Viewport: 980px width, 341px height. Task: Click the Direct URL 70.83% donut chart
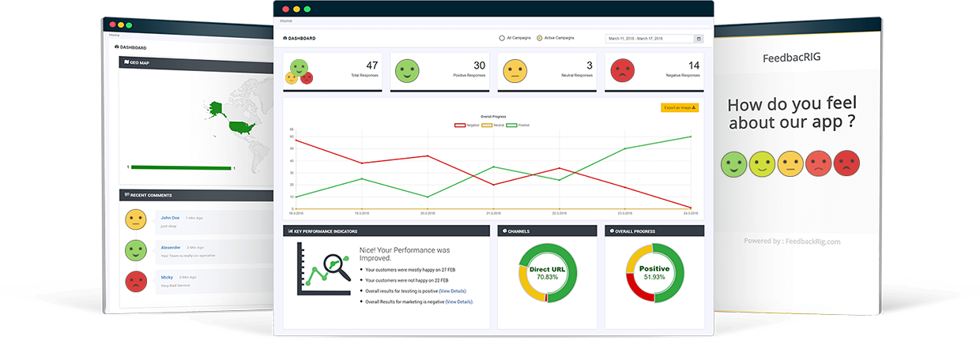(x=548, y=273)
